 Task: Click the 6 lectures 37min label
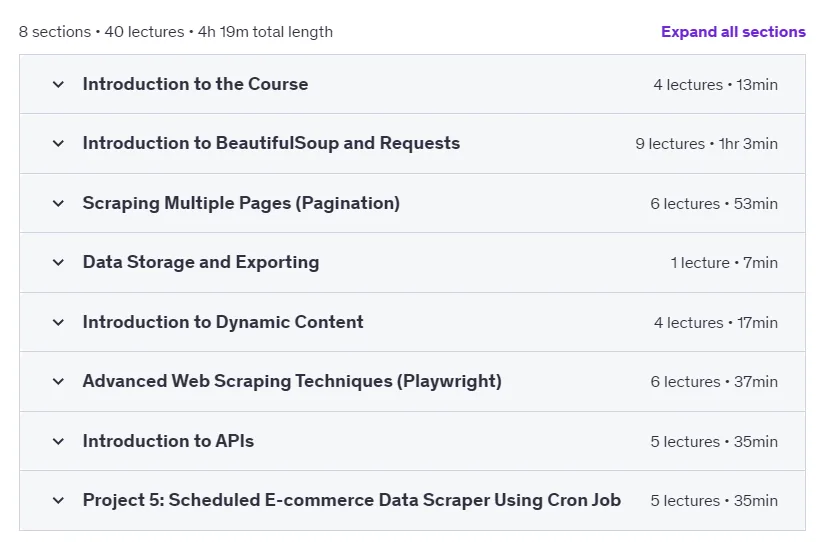(x=714, y=382)
